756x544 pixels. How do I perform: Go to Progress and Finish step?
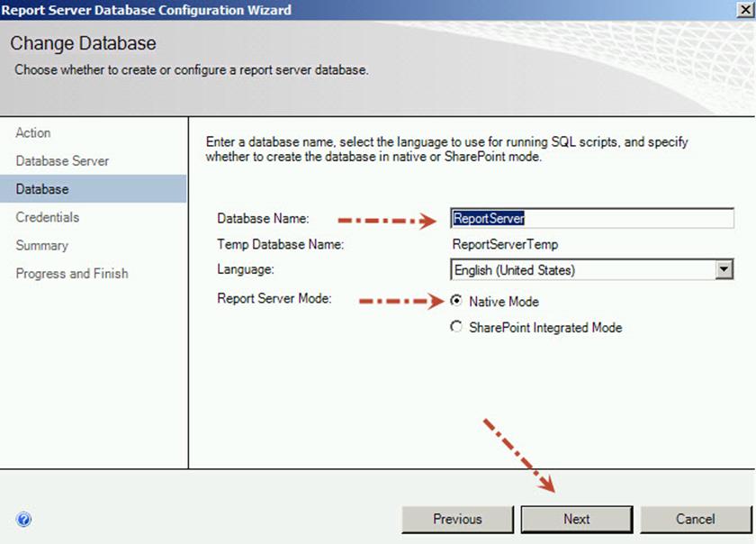tap(72, 274)
